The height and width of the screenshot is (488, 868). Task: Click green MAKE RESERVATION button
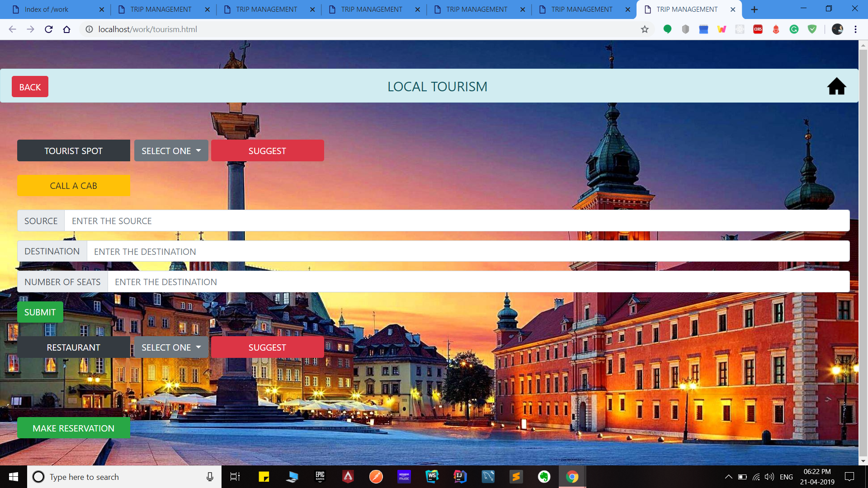point(73,428)
